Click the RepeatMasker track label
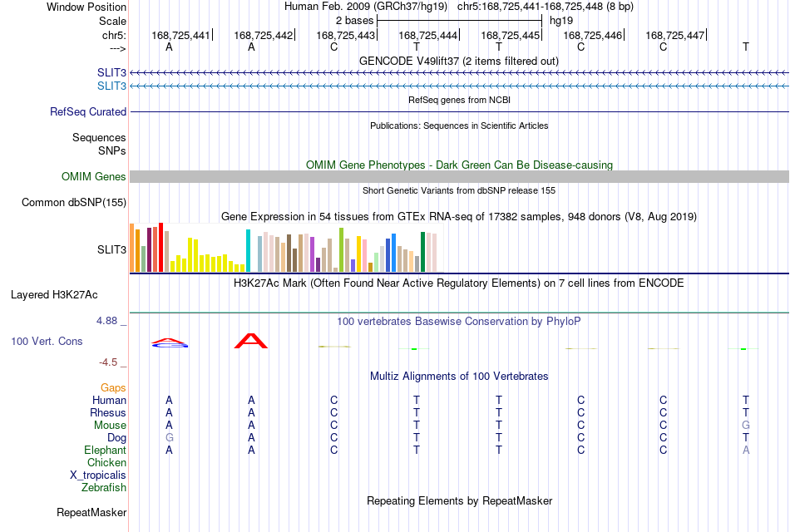The image size is (790, 532). click(x=91, y=512)
